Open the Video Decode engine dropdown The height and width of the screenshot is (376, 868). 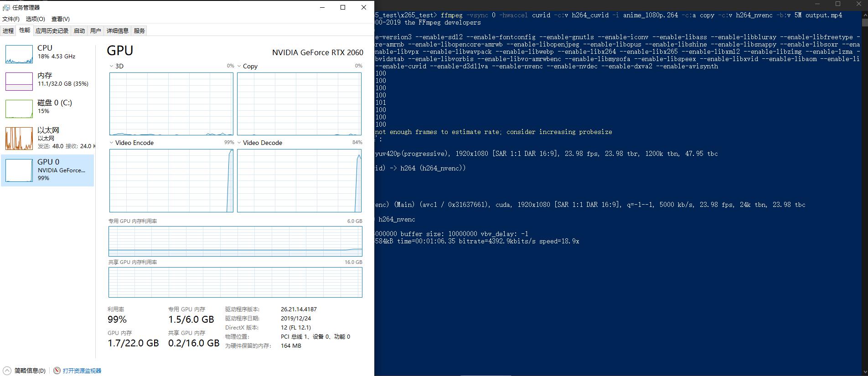pos(239,143)
